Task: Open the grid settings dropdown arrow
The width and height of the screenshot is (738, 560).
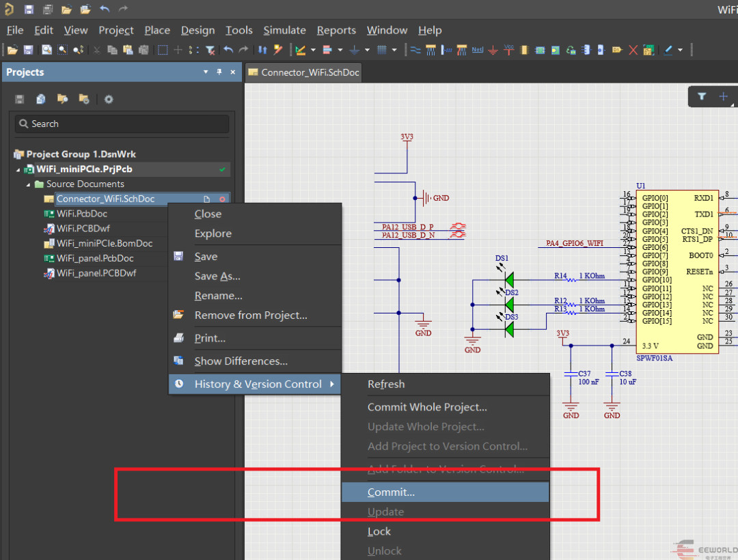Action: 394,50
